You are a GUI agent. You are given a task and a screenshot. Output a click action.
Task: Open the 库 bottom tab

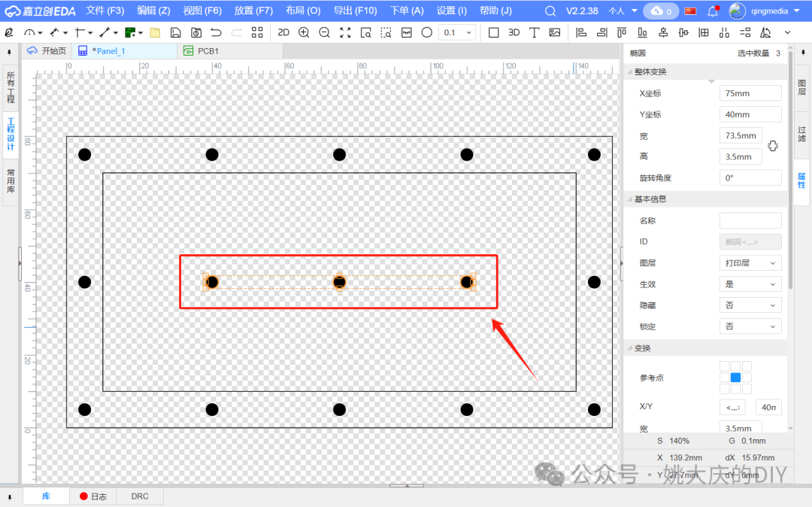(x=46, y=496)
